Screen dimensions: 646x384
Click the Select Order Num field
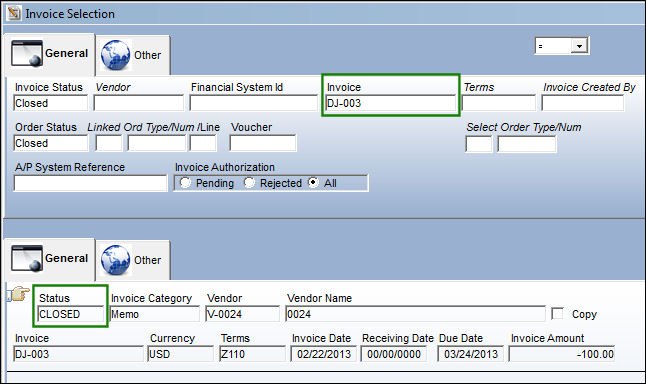[527, 144]
